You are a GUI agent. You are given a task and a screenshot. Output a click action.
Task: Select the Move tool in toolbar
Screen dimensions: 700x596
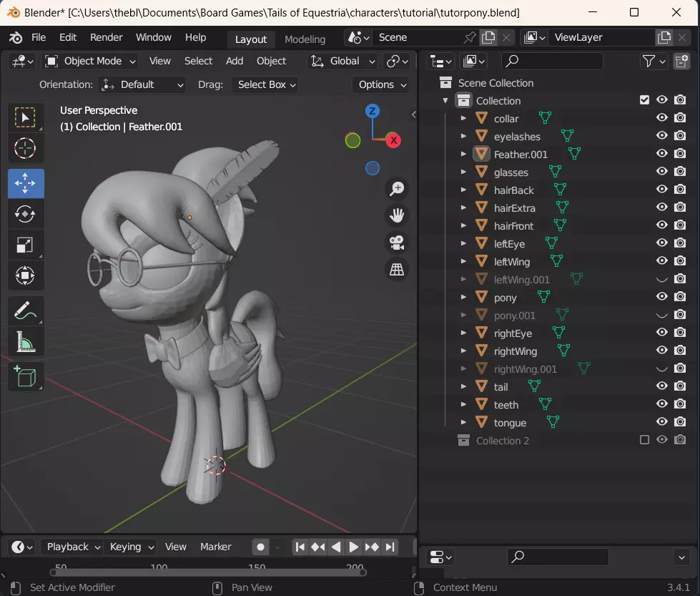click(26, 184)
